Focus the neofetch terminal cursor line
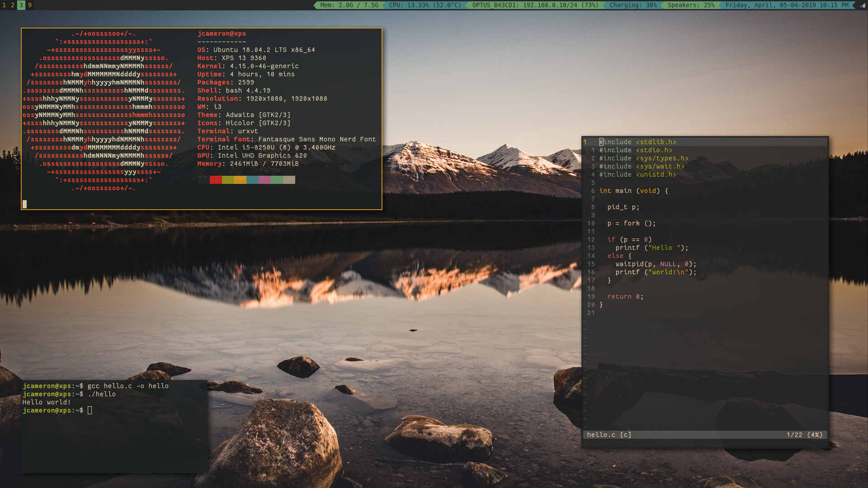This screenshot has width=868, height=488. 25,204
